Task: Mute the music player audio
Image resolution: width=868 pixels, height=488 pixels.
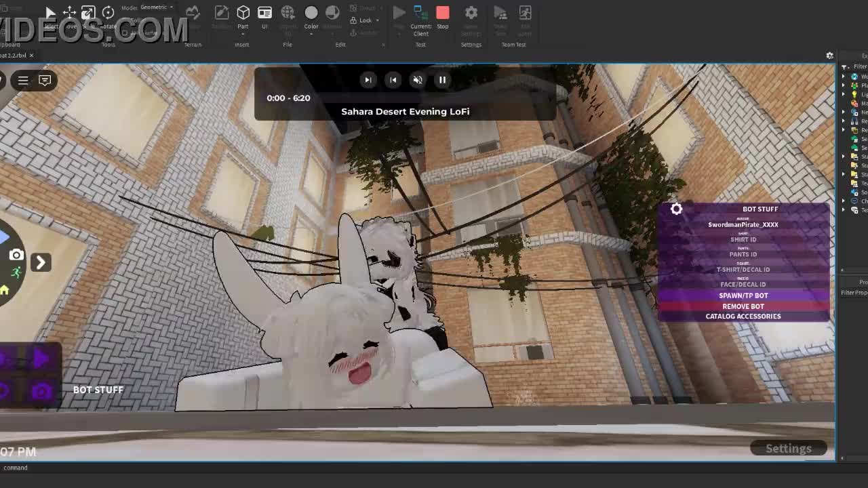Action: [x=418, y=80]
